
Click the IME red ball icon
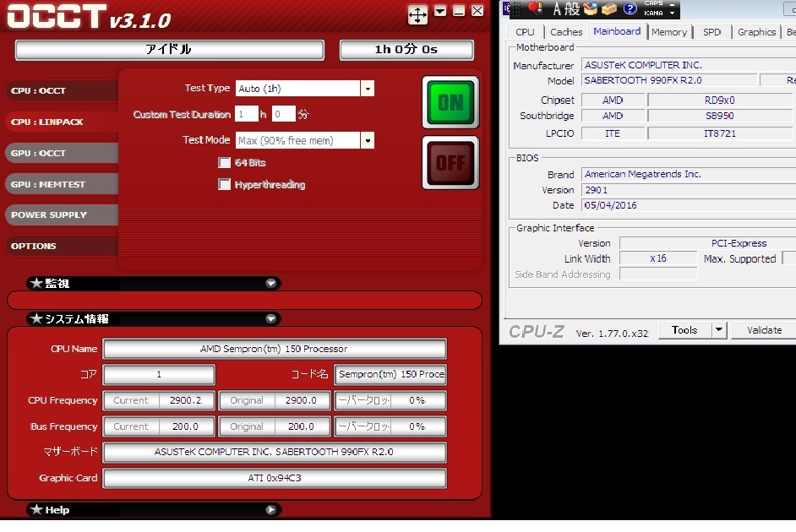(535, 8)
